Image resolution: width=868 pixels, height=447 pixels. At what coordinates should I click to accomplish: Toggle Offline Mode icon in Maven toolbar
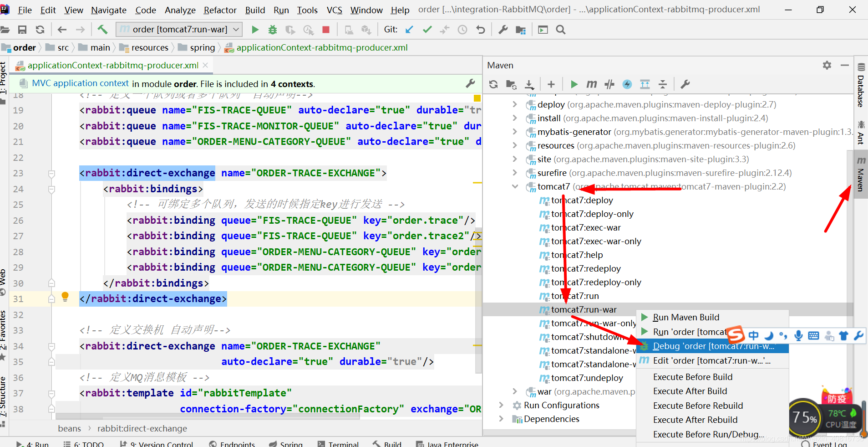(x=609, y=84)
